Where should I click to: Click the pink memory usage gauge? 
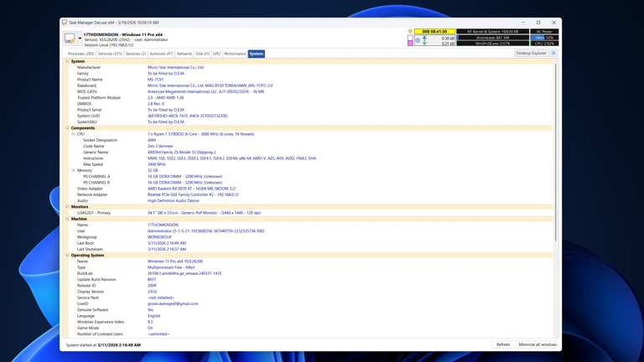click(x=410, y=40)
